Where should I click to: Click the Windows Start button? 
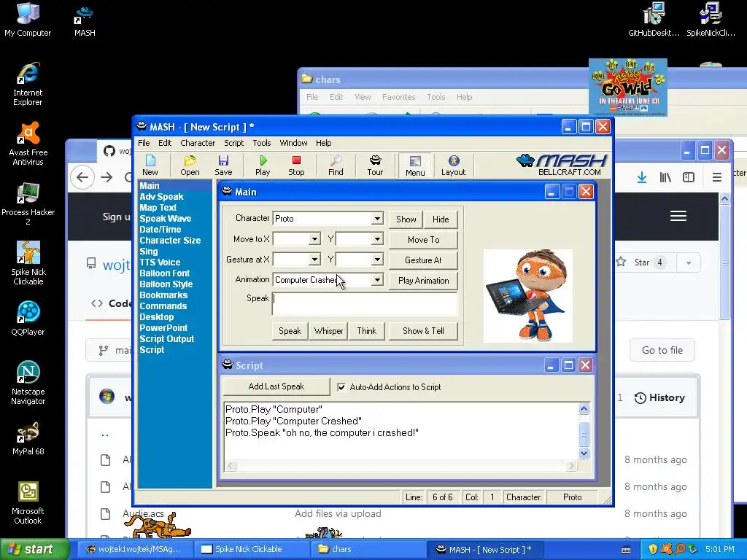tap(34, 550)
